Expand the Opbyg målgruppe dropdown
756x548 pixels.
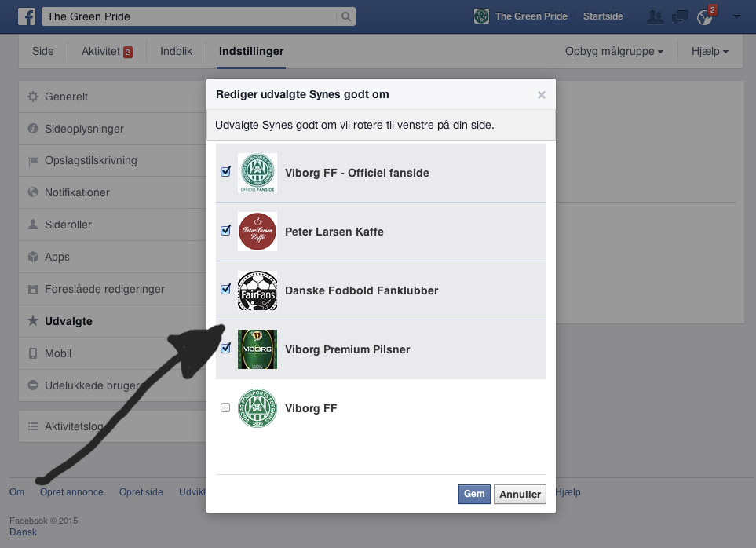[614, 52]
